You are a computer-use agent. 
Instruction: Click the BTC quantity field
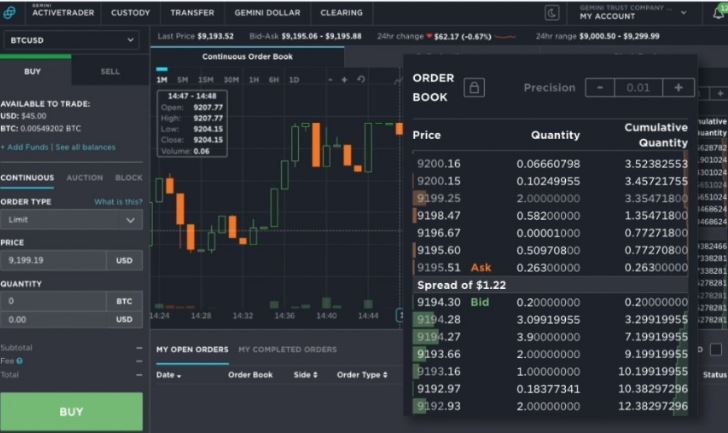(53, 301)
